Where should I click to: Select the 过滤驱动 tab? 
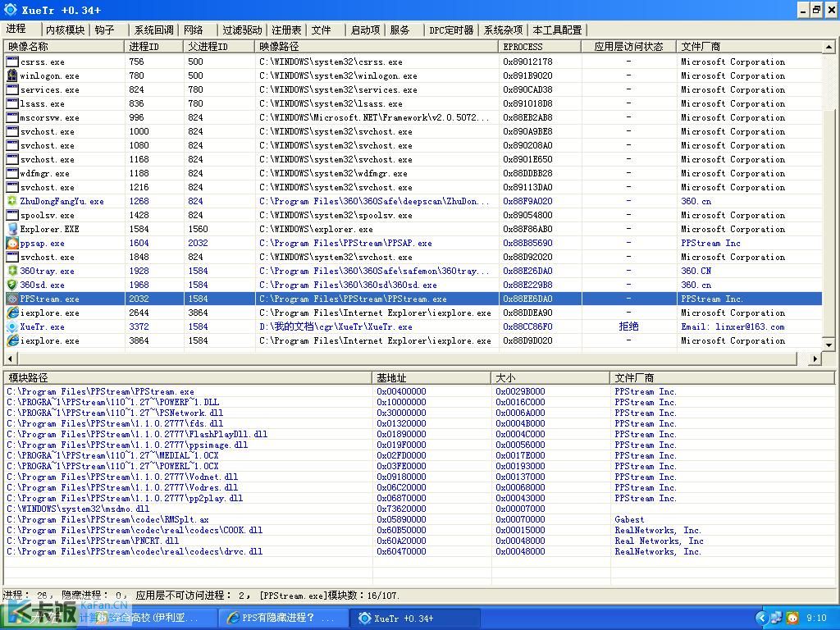click(242, 30)
